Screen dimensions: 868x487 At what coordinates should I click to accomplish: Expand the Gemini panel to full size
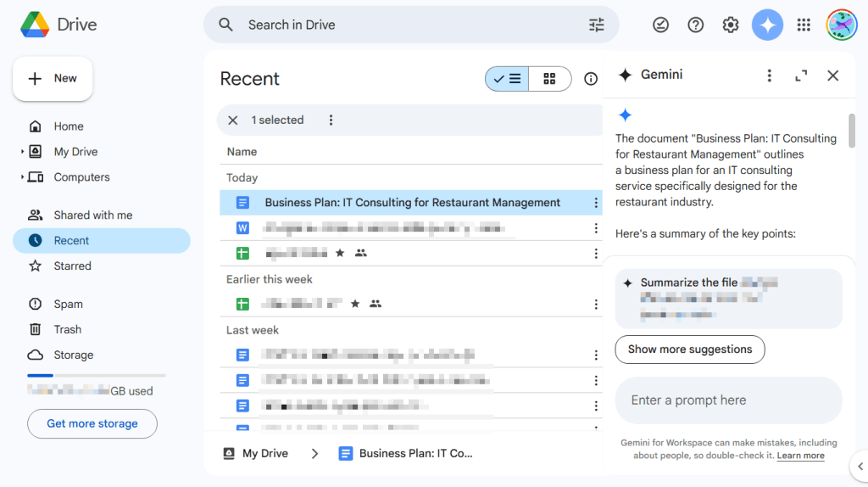click(801, 76)
